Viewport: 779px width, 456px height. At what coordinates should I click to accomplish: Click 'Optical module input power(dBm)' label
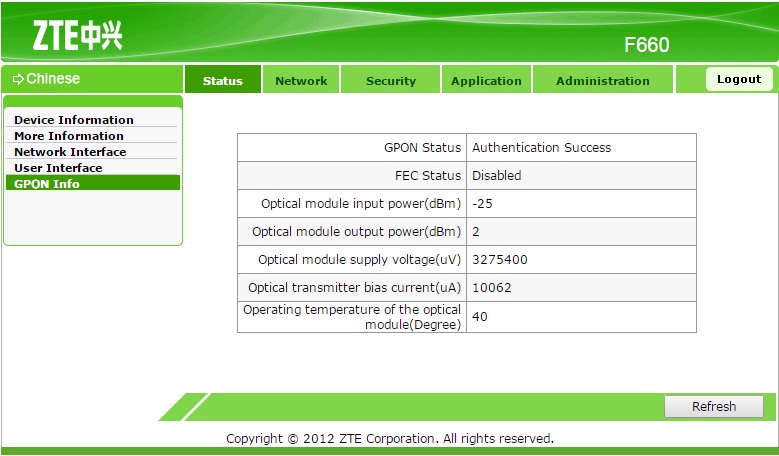361,204
